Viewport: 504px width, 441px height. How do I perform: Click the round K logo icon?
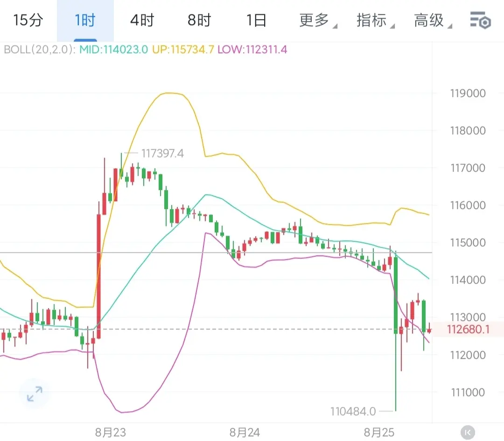468,433
